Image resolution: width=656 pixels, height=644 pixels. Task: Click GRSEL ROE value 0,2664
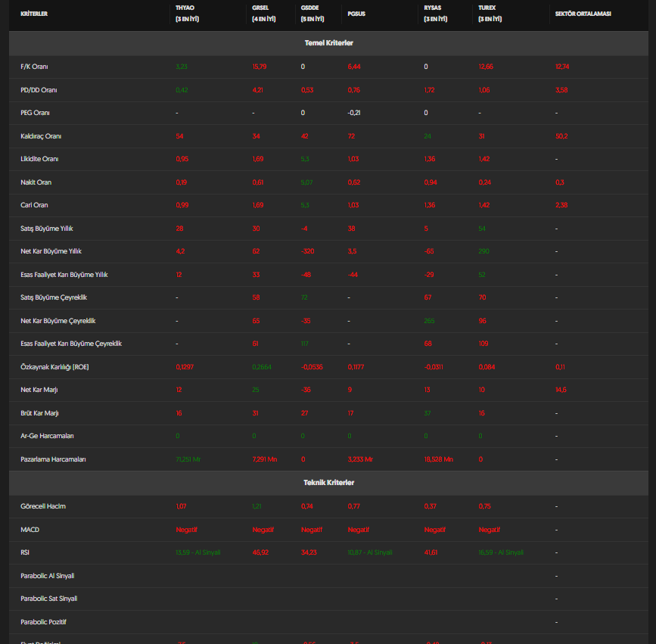point(262,367)
